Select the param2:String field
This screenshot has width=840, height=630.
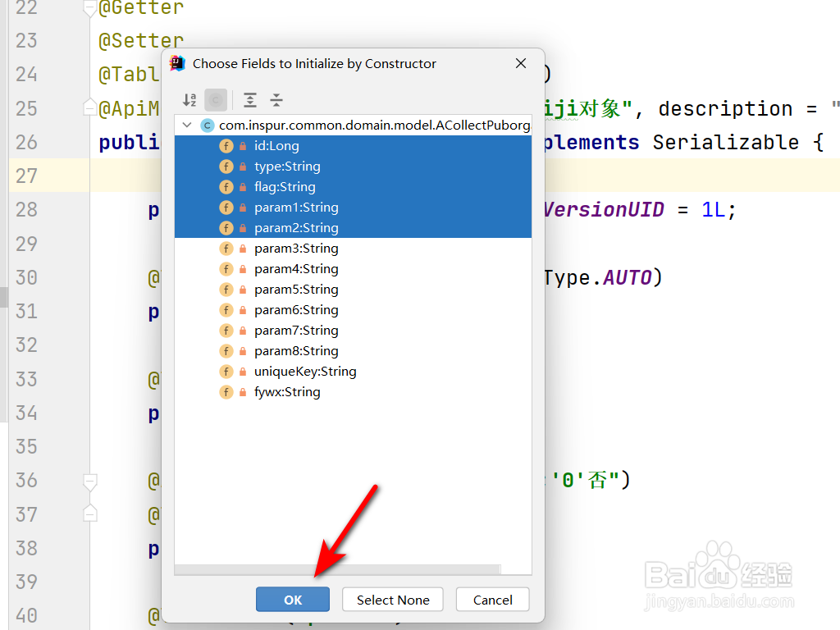click(x=353, y=228)
